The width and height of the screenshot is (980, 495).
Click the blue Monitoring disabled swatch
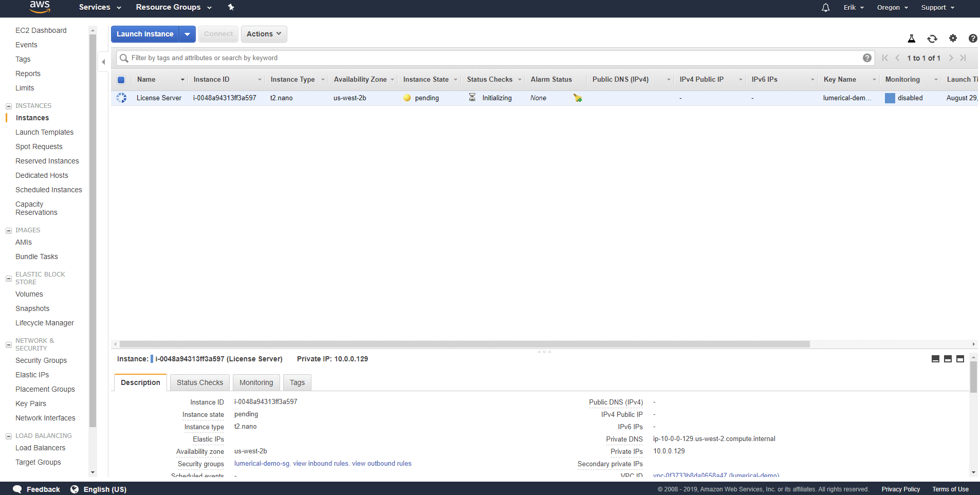coord(890,98)
